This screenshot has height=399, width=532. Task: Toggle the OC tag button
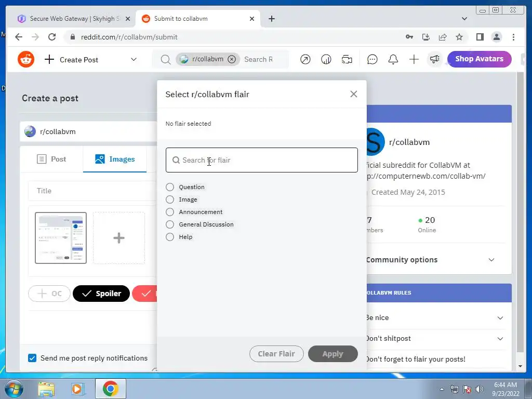pyautogui.click(x=49, y=294)
